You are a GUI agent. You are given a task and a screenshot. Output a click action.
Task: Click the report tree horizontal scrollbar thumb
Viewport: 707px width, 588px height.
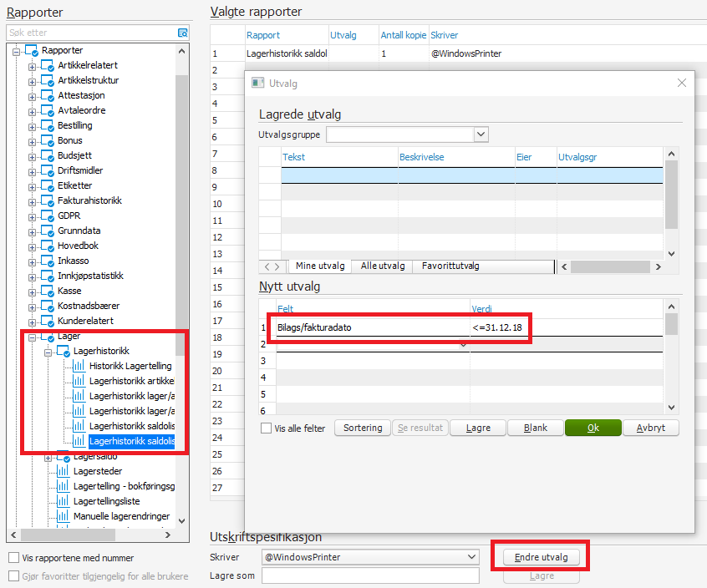(68, 535)
